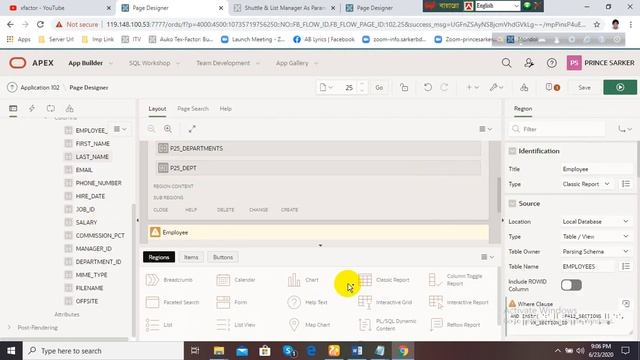Expand the layout to full view
Image resolution: width=640 pixels, height=360 pixels.
pyautogui.click(x=192, y=129)
